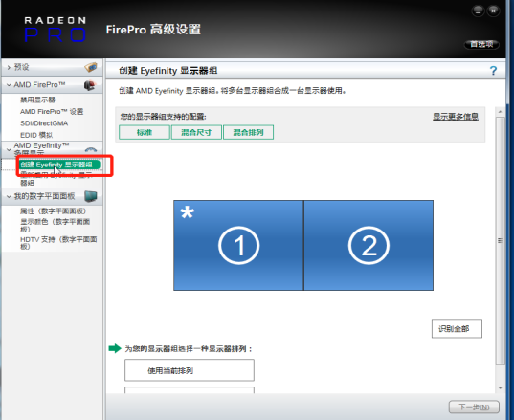
Task: Click the Eyefinity multi-display section icon
Action: pyautogui.click(x=91, y=150)
